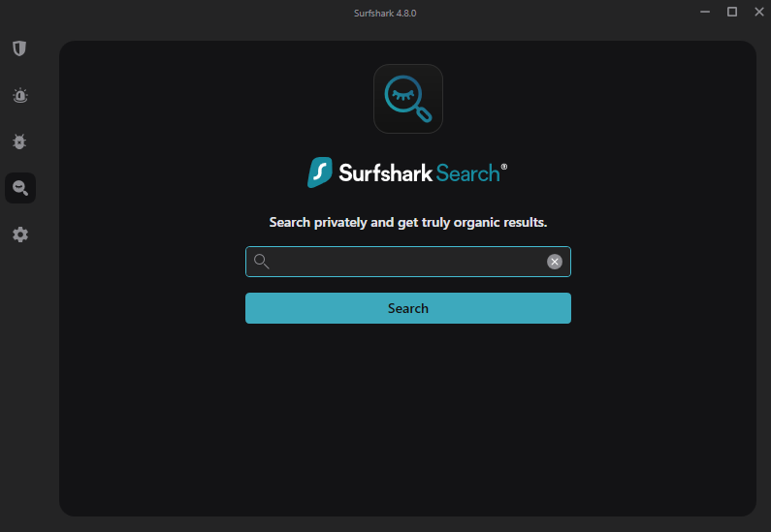Open the Antivirus bug section in sidebar

(19, 141)
